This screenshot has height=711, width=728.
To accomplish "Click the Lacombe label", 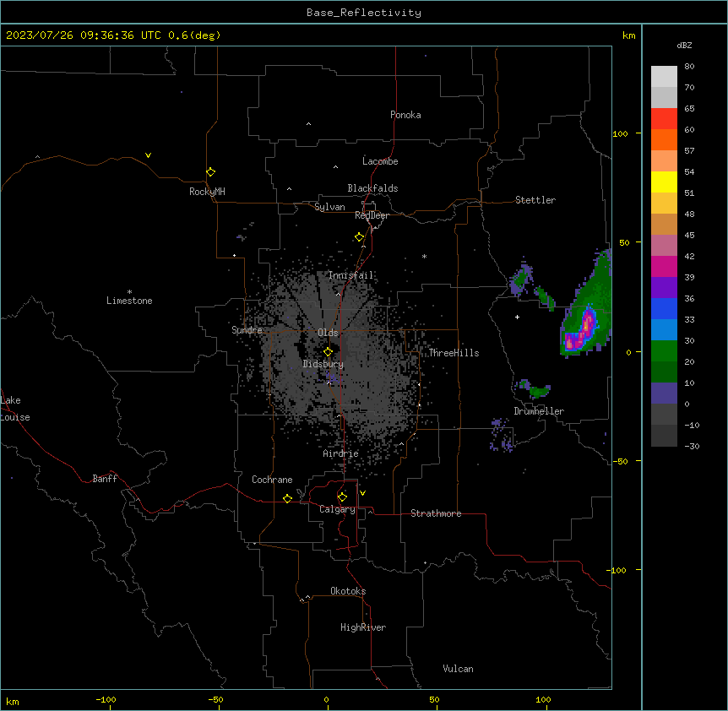I will (x=380, y=161).
